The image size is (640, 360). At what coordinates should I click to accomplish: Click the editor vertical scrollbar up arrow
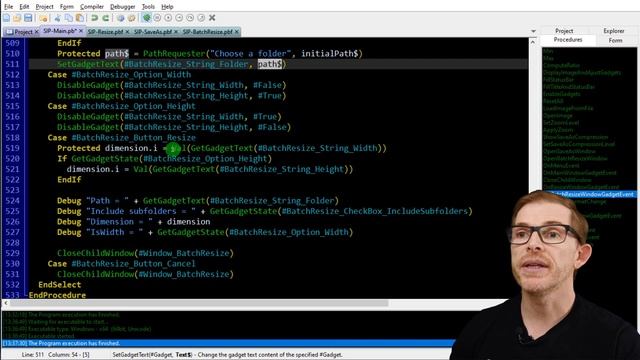pos(533,42)
